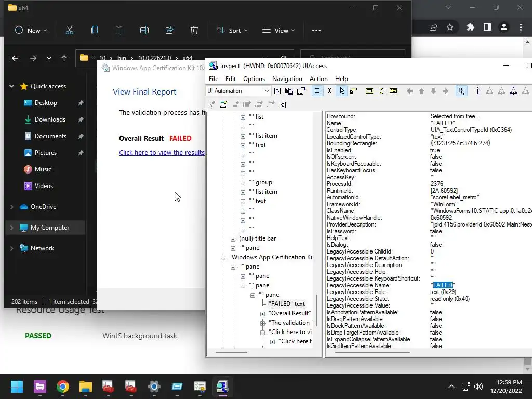Open Chrome extensions puzzle icon
Image resolution: width=532 pixels, height=399 pixels.
coord(470,27)
